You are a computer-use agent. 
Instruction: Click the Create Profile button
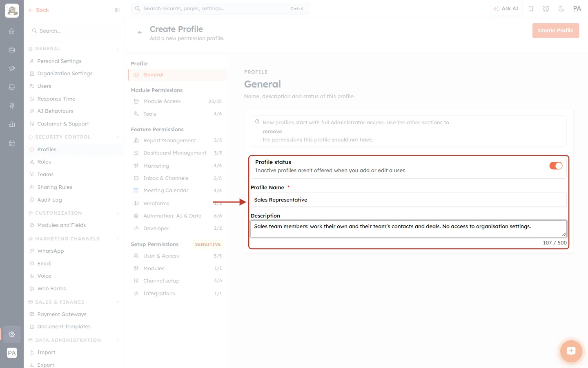pyautogui.click(x=556, y=31)
